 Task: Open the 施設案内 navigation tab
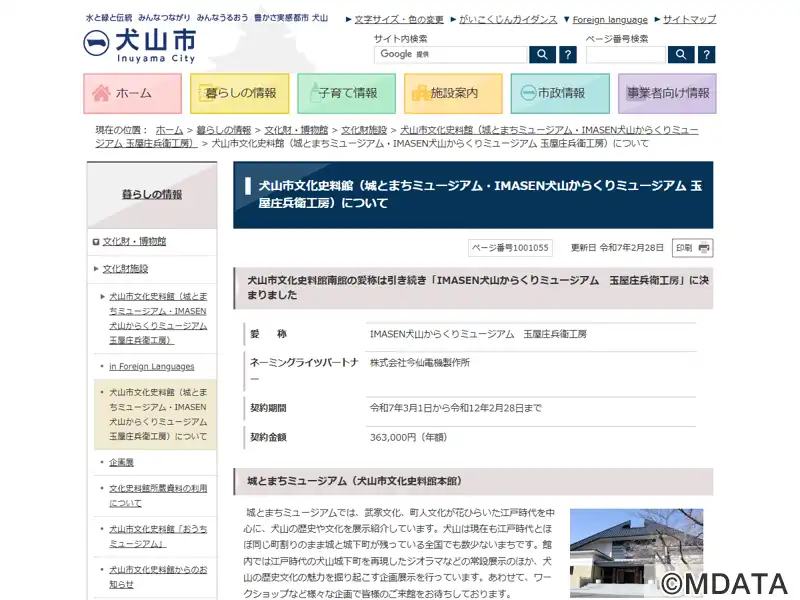(x=453, y=93)
